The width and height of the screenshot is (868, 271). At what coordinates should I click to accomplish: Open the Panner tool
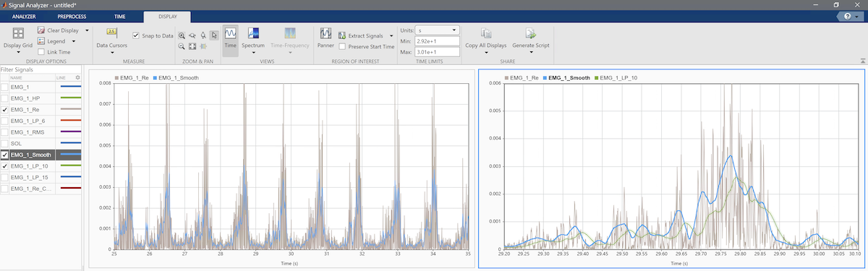pos(325,38)
